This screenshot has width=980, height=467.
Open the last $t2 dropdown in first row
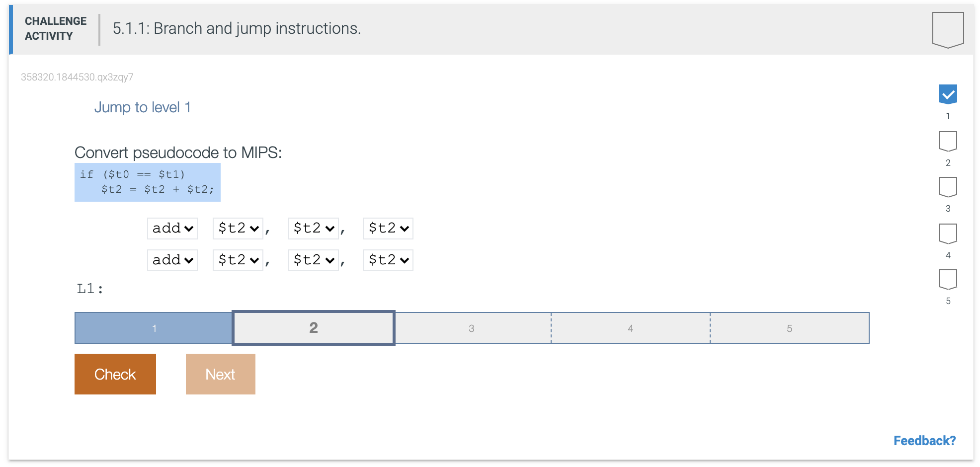[x=388, y=228]
